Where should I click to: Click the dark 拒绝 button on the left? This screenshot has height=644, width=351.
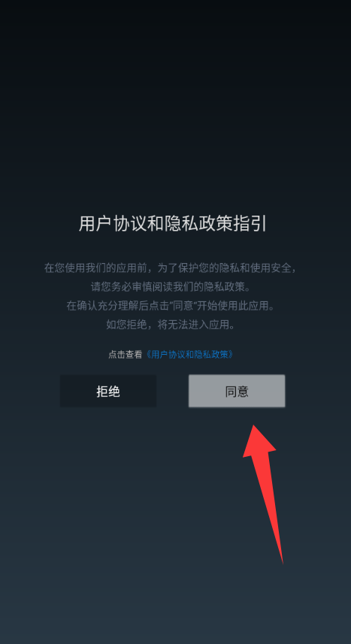coord(108,391)
